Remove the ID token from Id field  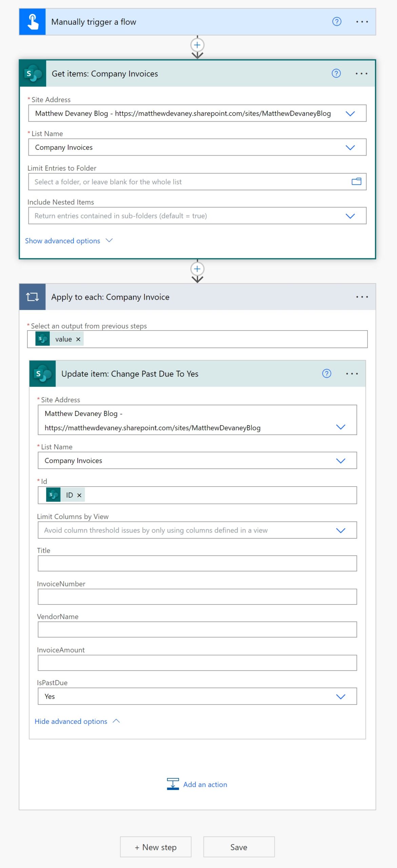(x=79, y=495)
